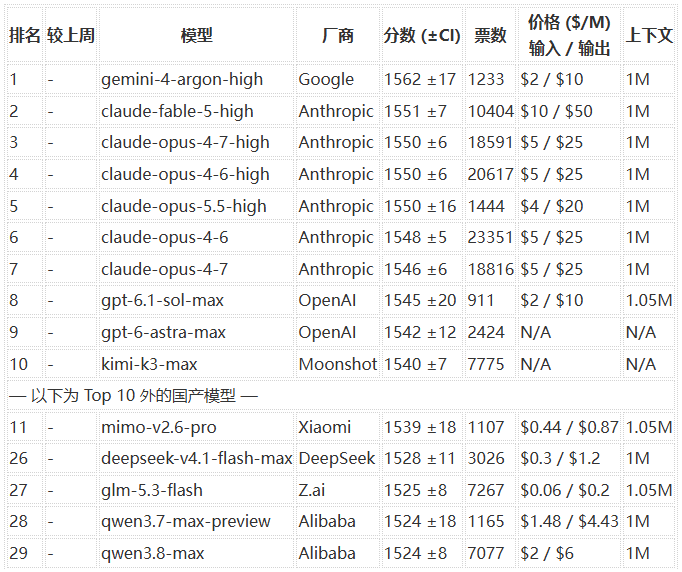The width and height of the screenshot is (682, 572).
Task: Select the votes value 18591
Action: pyautogui.click(x=491, y=143)
